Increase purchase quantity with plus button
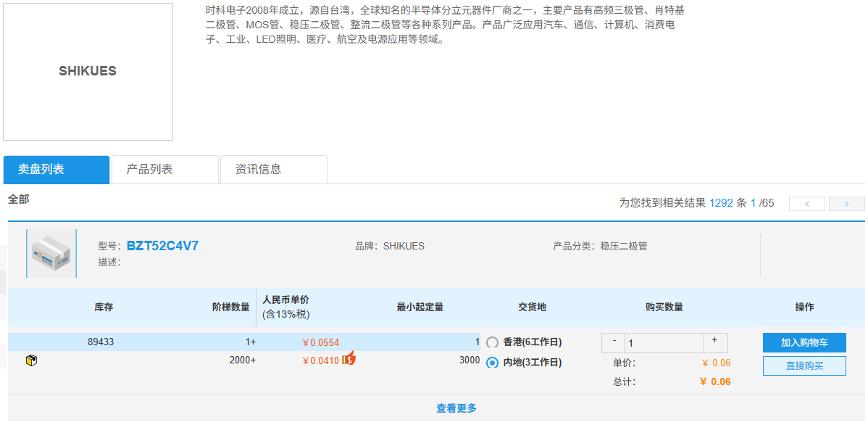The image size is (868, 425). [x=716, y=343]
